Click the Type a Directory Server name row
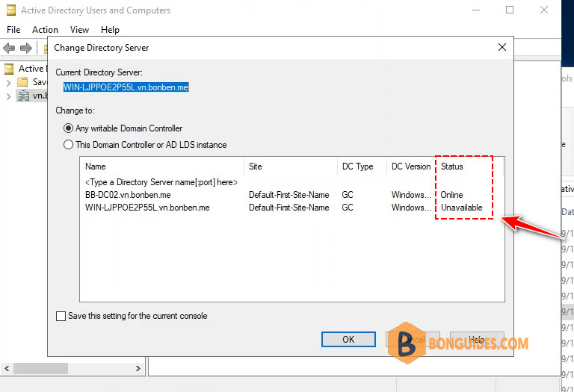Image resolution: width=574 pixels, height=392 pixels. (x=161, y=182)
